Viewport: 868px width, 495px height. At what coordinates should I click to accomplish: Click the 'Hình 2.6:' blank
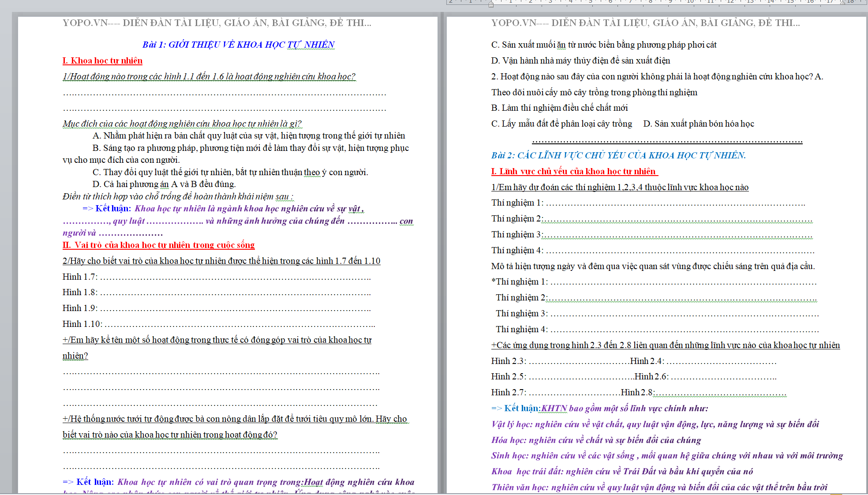[x=724, y=377]
